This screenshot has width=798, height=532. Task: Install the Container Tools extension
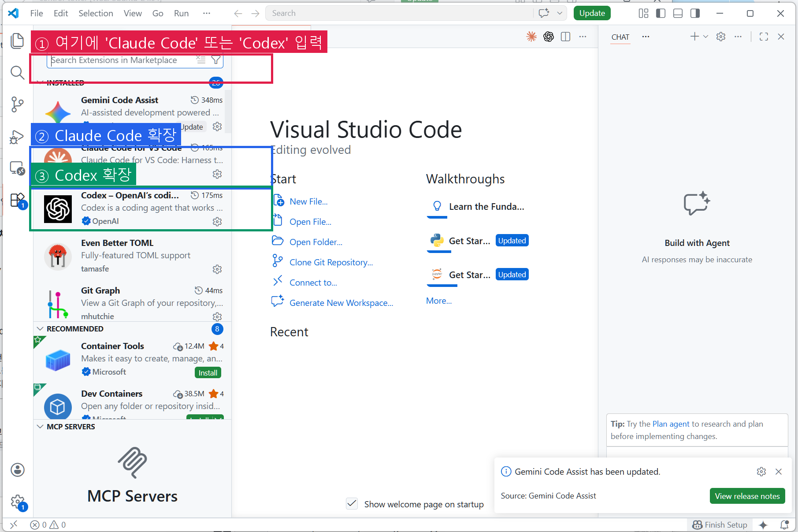(208, 373)
